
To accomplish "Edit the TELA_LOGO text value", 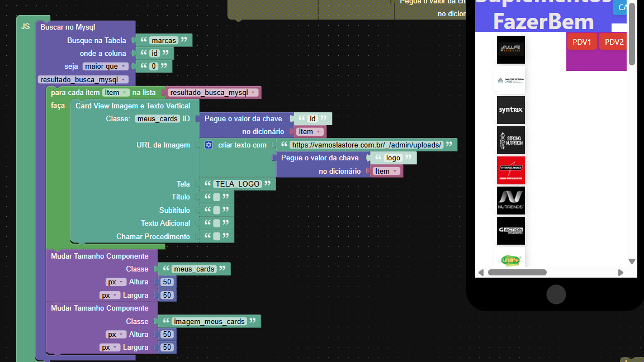I will tap(238, 184).
